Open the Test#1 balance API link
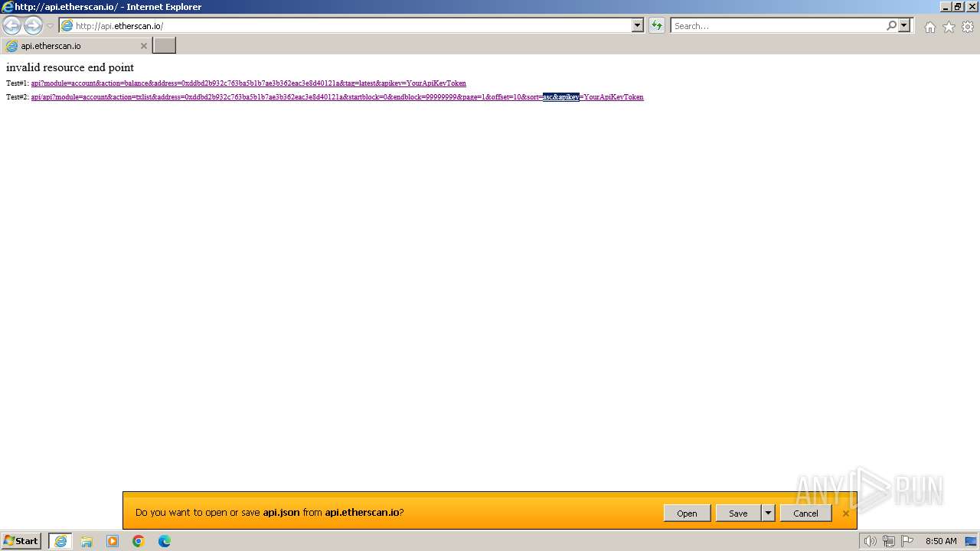Viewport: 980px width, 551px height. [x=248, y=83]
